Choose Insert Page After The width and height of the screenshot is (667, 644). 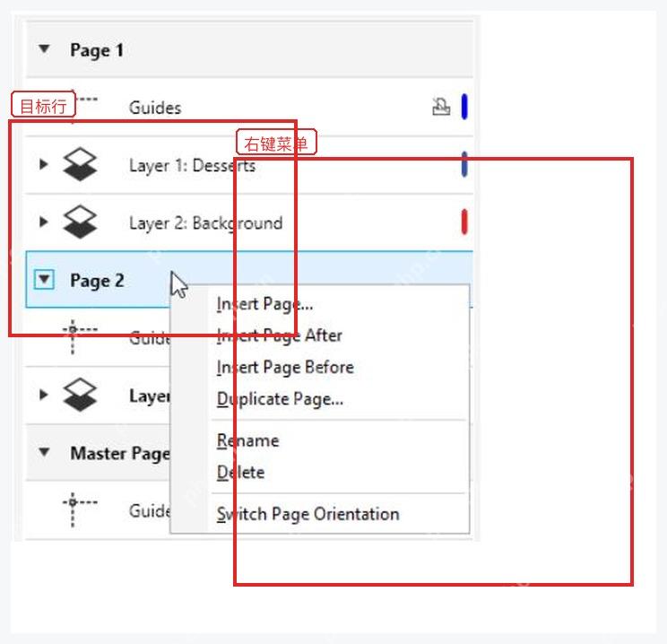click(x=319, y=335)
